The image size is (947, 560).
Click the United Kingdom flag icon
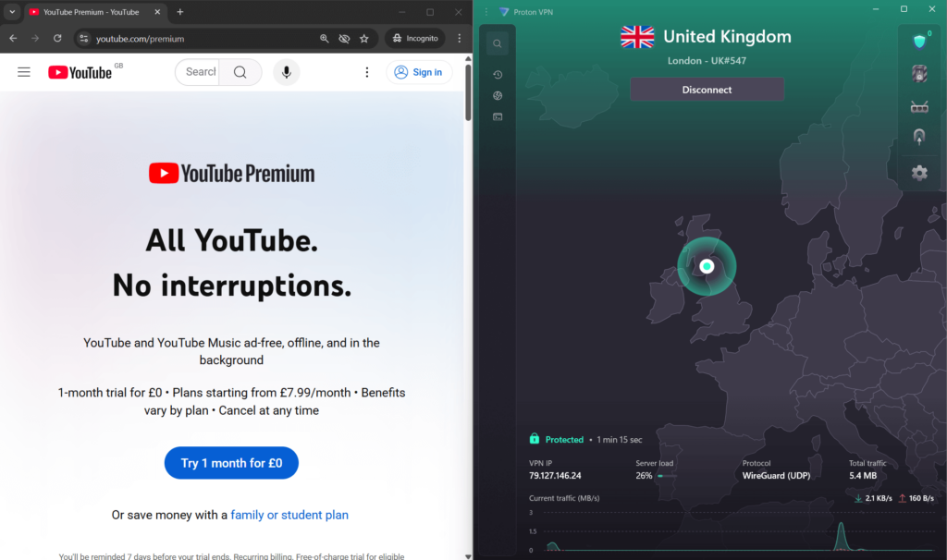pyautogui.click(x=637, y=37)
